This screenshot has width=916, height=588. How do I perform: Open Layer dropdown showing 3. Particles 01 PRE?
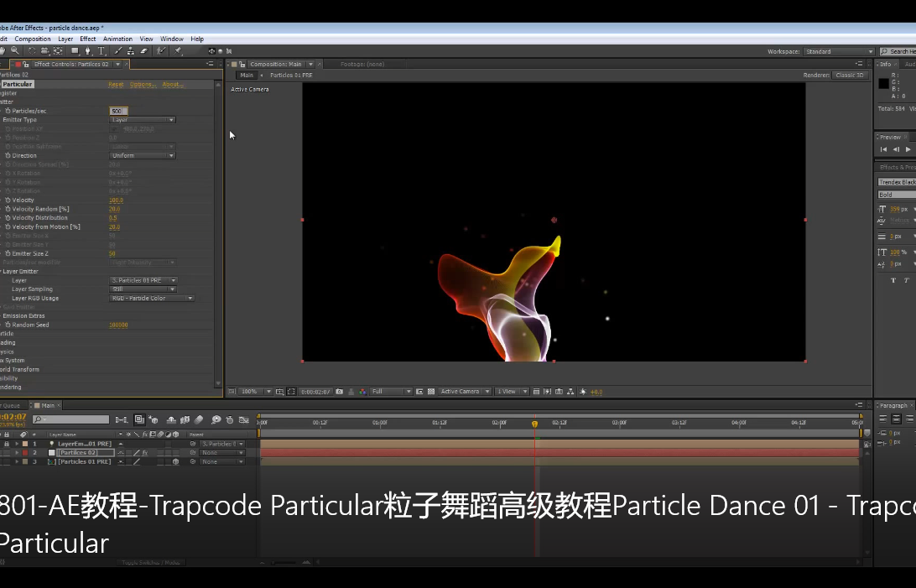tap(143, 280)
